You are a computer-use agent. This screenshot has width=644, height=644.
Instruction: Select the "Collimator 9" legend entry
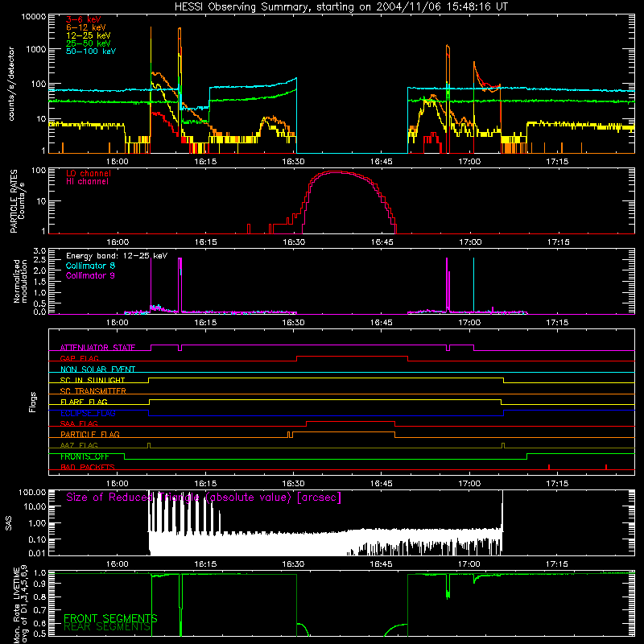pyautogui.click(x=90, y=275)
